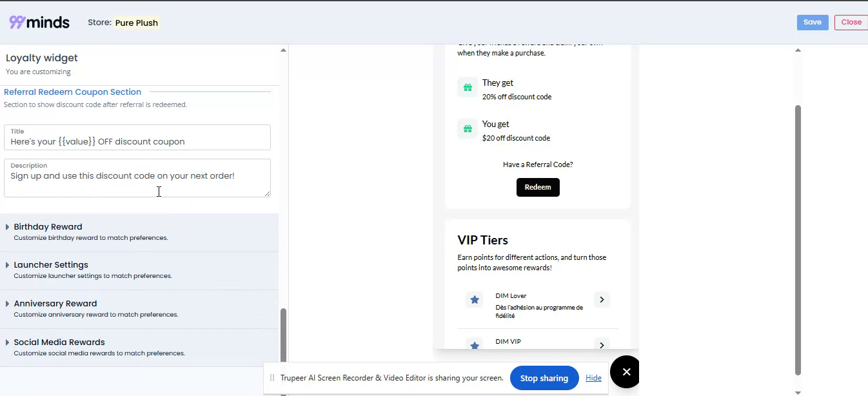This screenshot has height=396, width=868.
Task: Click the preview pane scroll up arrow
Action: [x=798, y=50]
